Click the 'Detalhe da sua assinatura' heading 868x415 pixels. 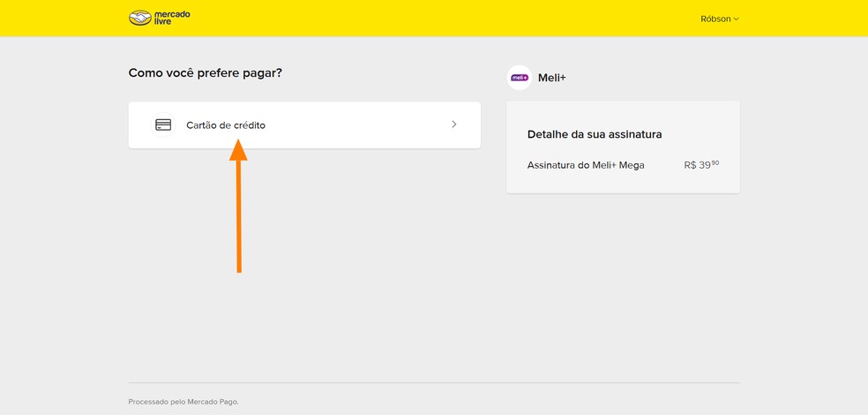595,134
